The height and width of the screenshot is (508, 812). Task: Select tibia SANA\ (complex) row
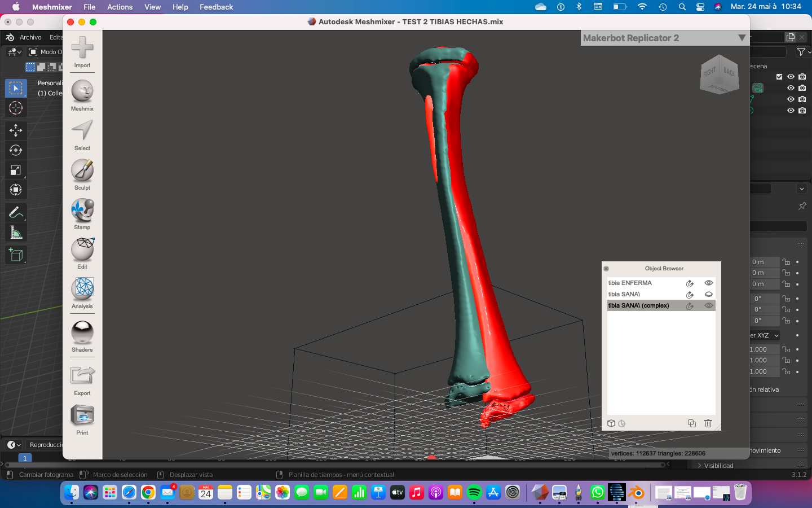pyautogui.click(x=661, y=305)
